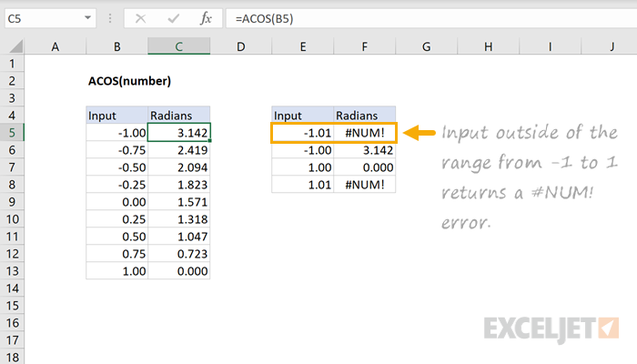
Task: Select the cell showing 1.318
Action: [178, 219]
